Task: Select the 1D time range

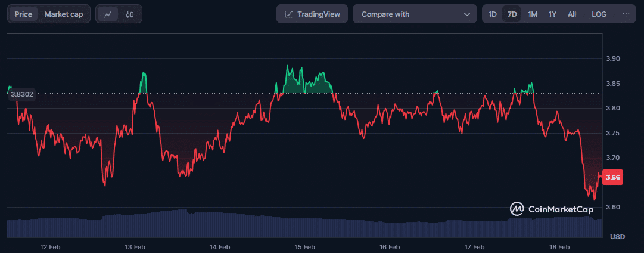Action: 493,14
